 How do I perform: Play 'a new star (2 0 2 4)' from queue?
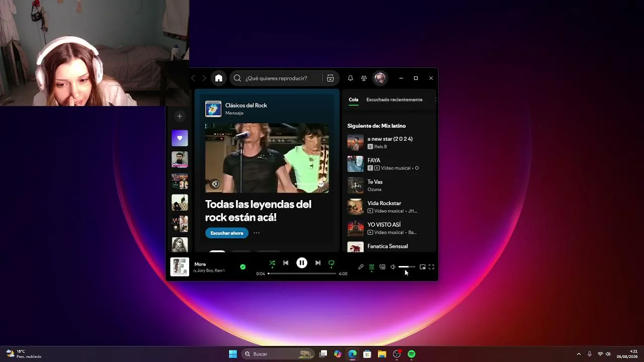(x=390, y=142)
